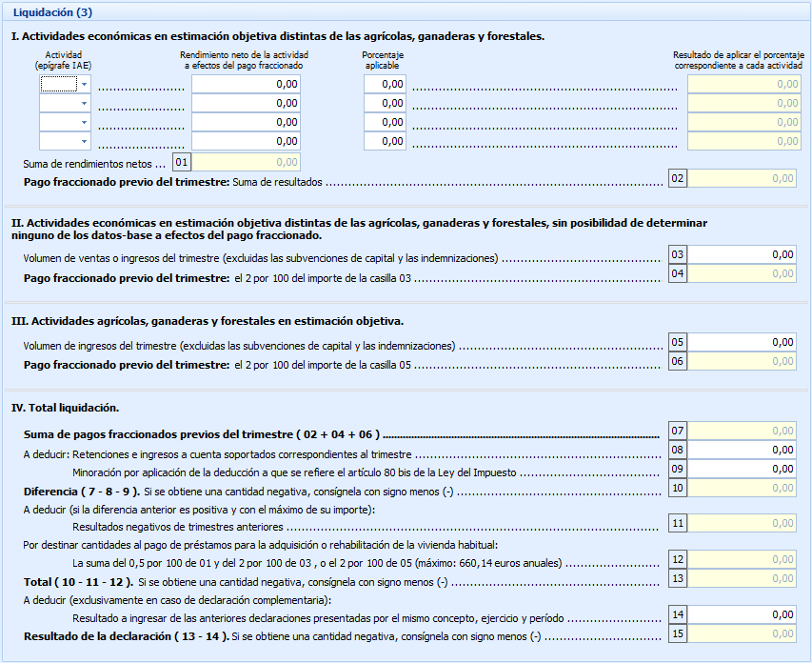Click casilla 05 Volumen de ingresos field

[742, 342]
